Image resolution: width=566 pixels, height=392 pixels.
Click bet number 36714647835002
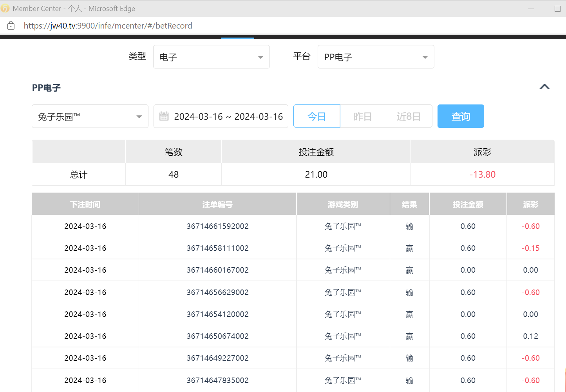(218, 380)
